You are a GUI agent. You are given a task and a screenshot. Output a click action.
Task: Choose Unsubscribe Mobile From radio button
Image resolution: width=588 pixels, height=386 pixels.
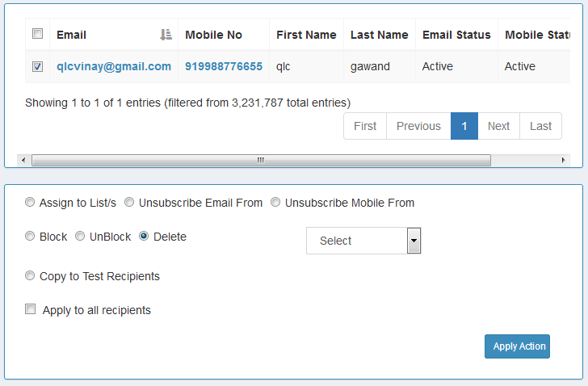click(x=275, y=203)
